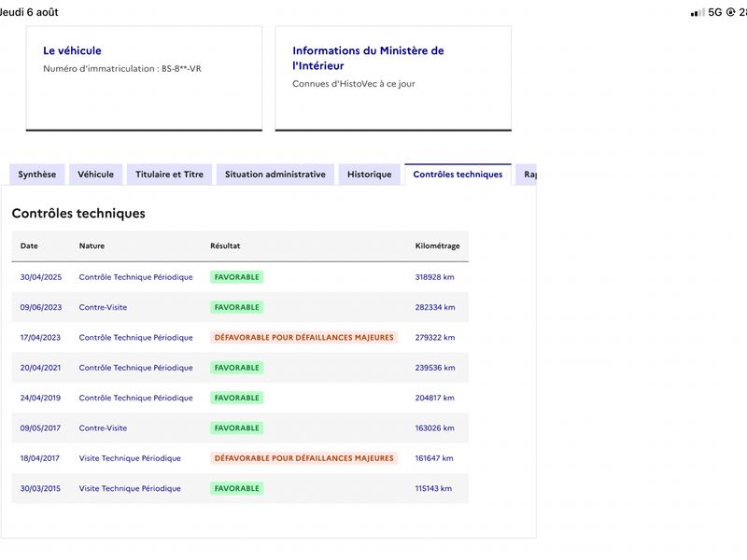Image resolution: width=747 pixels, height=560 pixels.
Task: Click Contrôle Technique Périodique in 17/04/2023 row
Action: coord(135,338)
